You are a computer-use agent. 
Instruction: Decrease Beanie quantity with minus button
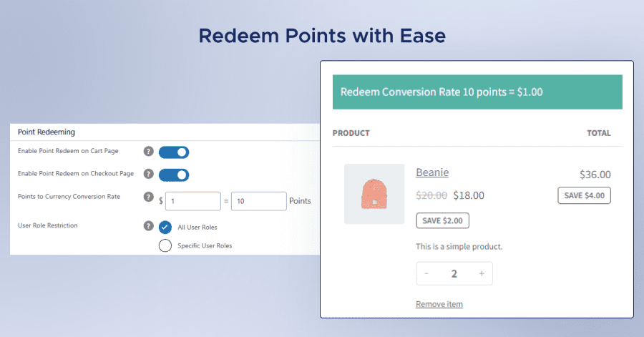[427, 273]
